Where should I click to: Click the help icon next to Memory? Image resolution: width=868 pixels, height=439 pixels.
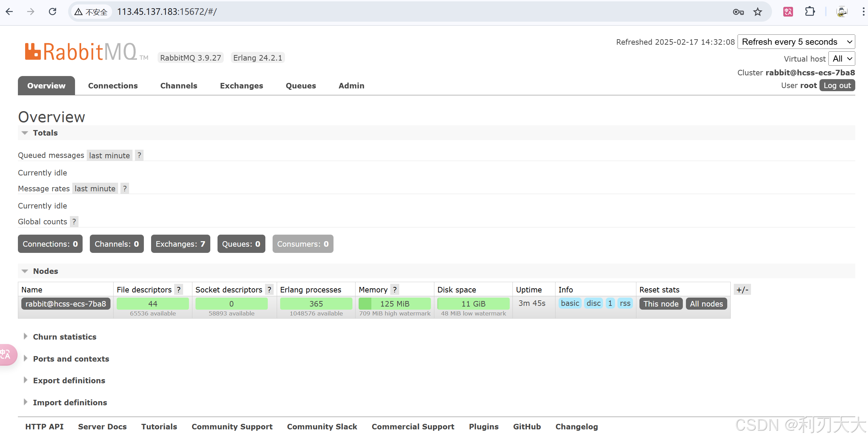[x=395, y=290]
